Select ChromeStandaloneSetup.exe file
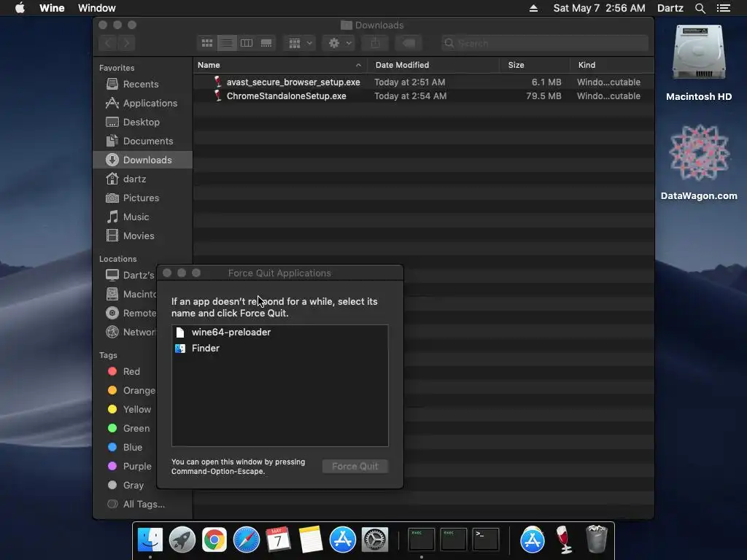This screenshot has height=560, width=747. click(x=423, y=96)
